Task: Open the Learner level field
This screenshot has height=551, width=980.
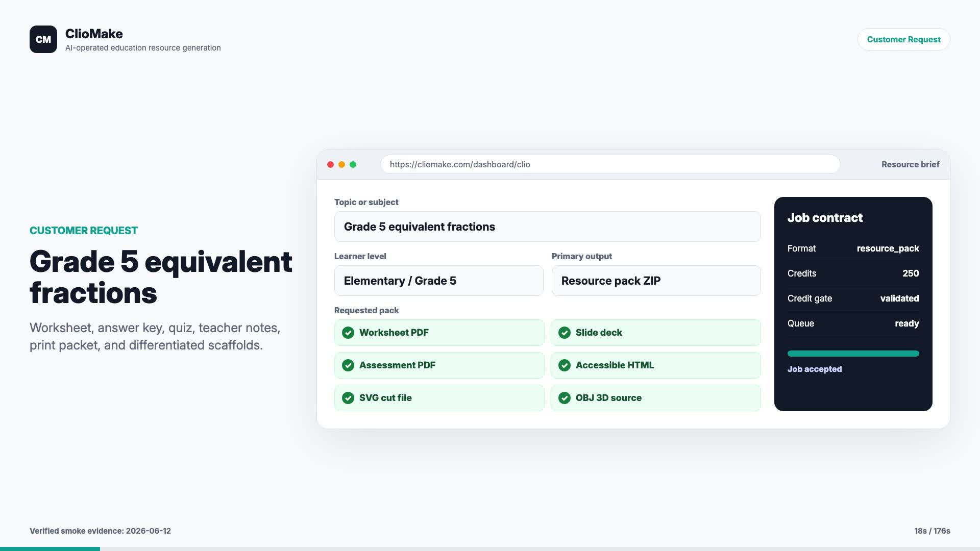Action: tap(439, 281)
